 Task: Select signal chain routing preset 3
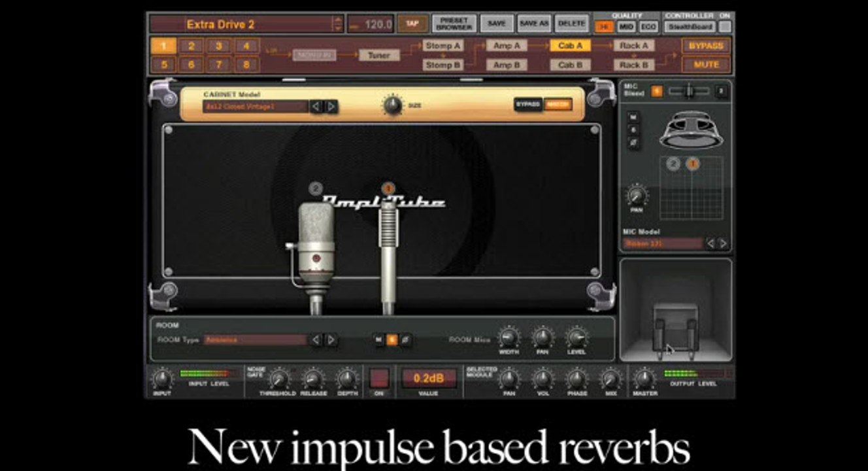(x=218, y=46)
